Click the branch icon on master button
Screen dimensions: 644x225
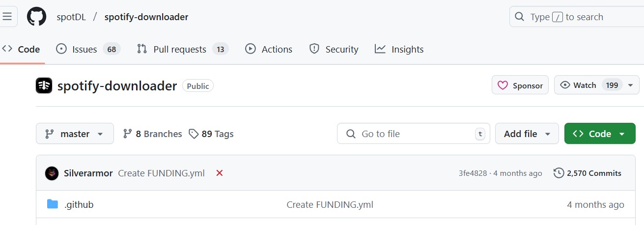pos(49,134)
